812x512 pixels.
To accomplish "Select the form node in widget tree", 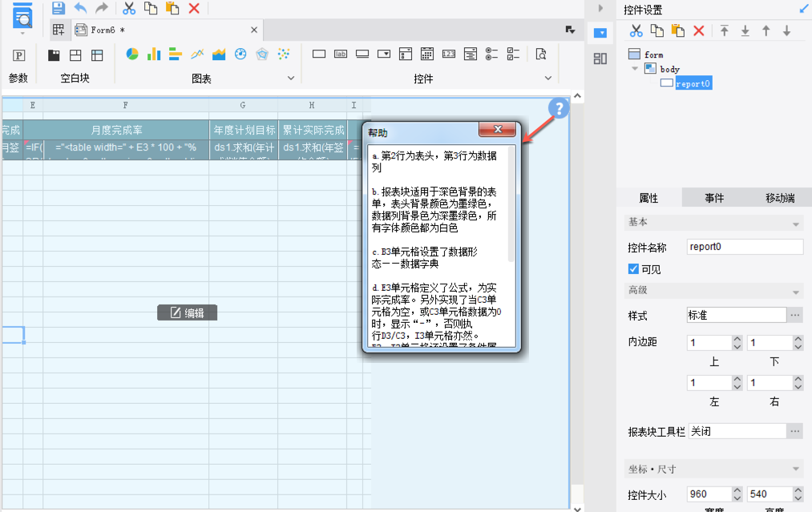I will [x=653, y=54].
